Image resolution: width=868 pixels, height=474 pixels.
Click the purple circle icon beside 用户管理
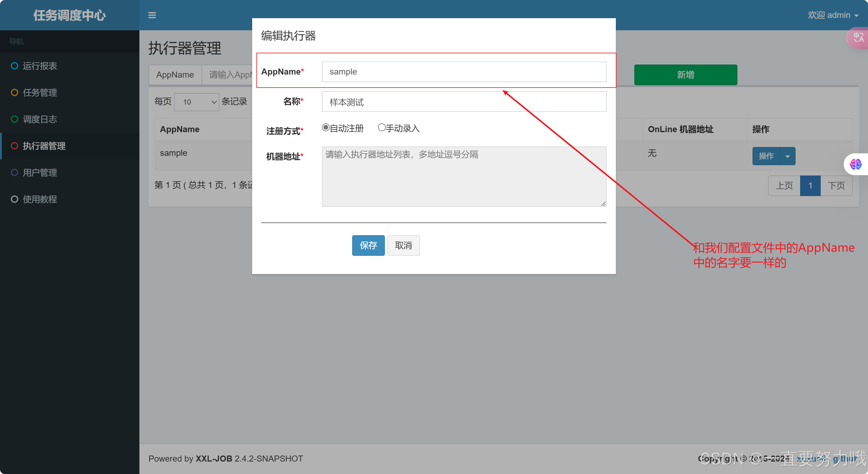point(15,172)
